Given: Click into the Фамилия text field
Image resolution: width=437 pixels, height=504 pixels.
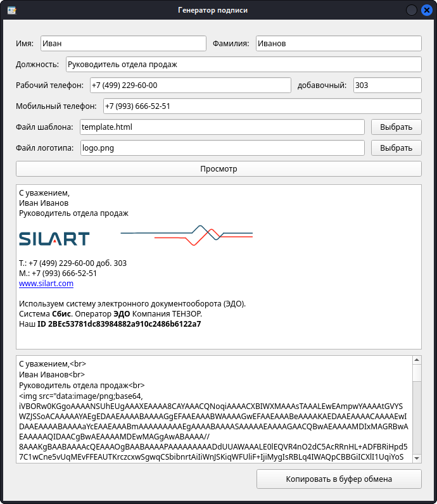Looking at the screenshot, I should point(338,43).
